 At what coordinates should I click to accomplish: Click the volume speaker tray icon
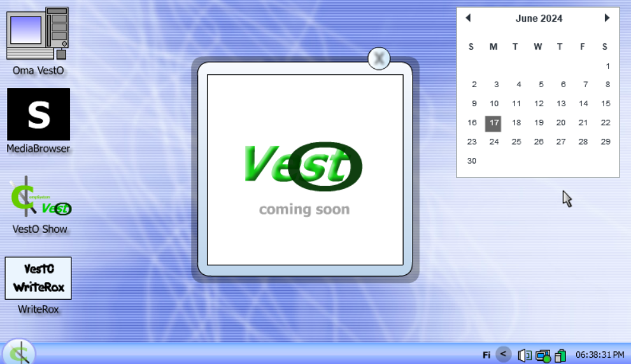[525, 355]
